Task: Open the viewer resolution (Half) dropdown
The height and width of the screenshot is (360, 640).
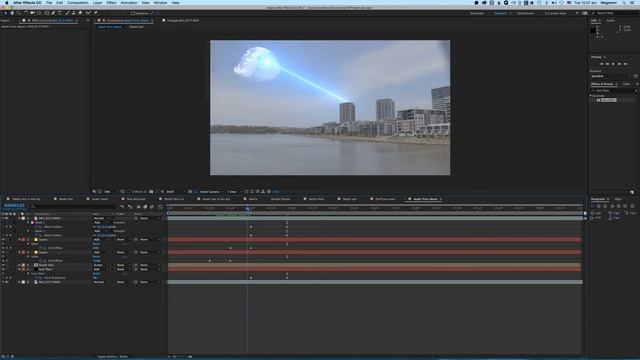Action: 175,191
